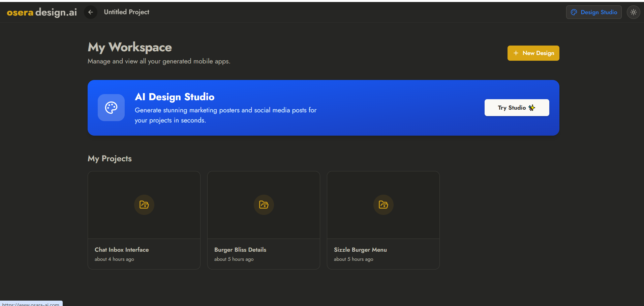Create a New Design

[533, 53]
